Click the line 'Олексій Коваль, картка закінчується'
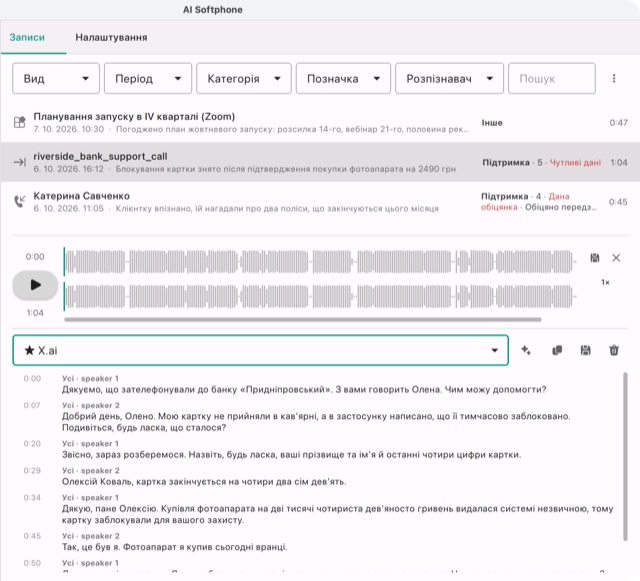640x581 pixels. click(204, 482)
